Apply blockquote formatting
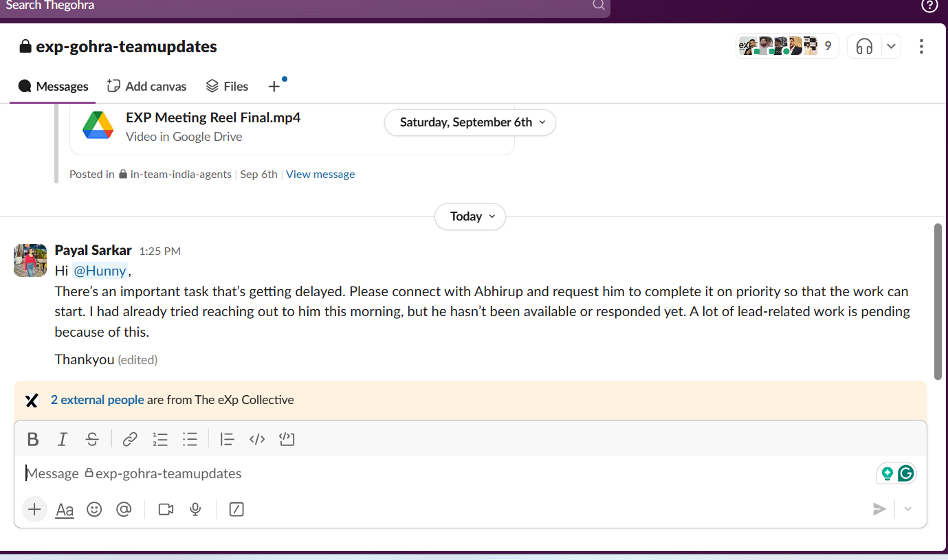The height and width of the screenshot is (560, 948). click(228, 439)
